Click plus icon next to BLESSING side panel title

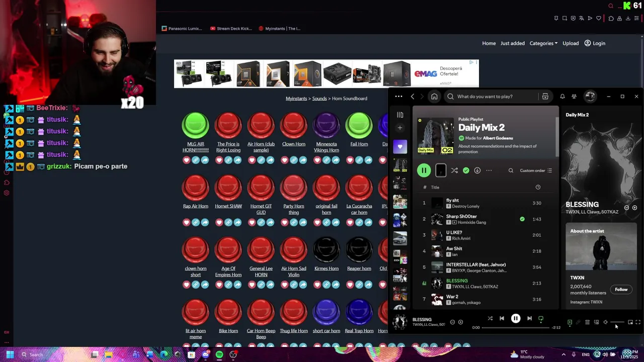tap(634, 208)
